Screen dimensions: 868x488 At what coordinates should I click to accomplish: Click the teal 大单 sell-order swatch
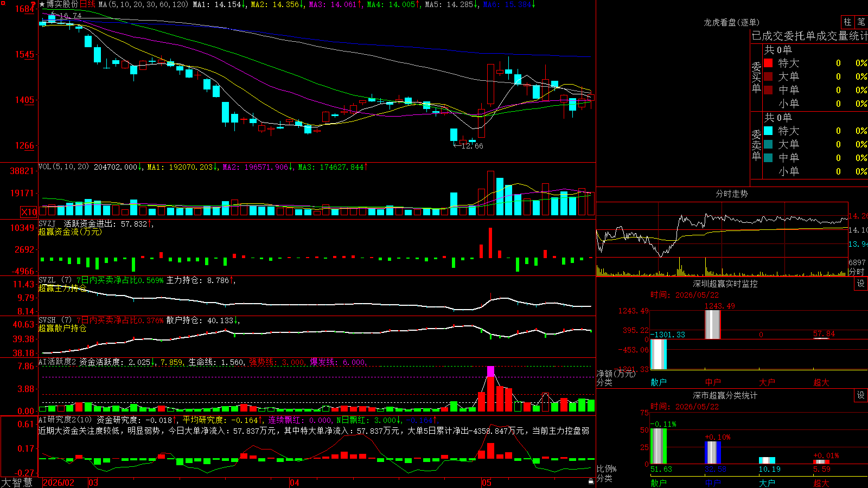pos(768,144)
